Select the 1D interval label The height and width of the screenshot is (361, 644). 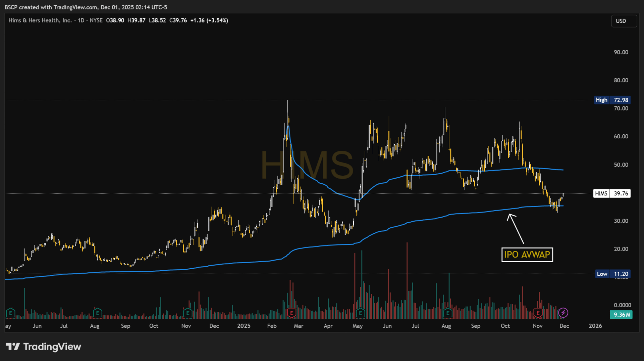tap(81, 20)
